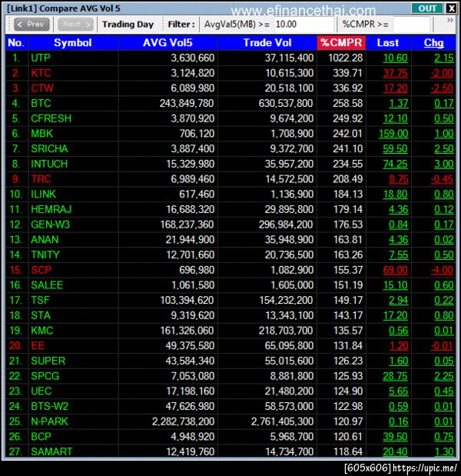Screen dimensions: 461x476
Task: Close the Compare AVG Vol 5 window
Action: 451,8
